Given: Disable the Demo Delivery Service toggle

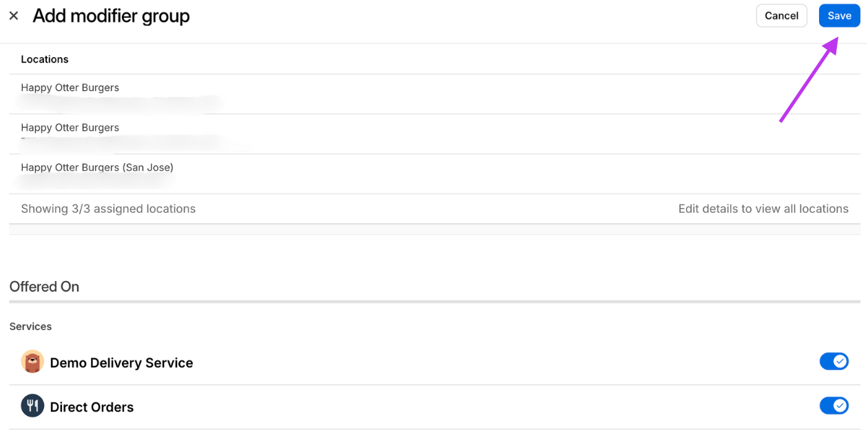Looking at the screenshot, I should click(834, 362).
